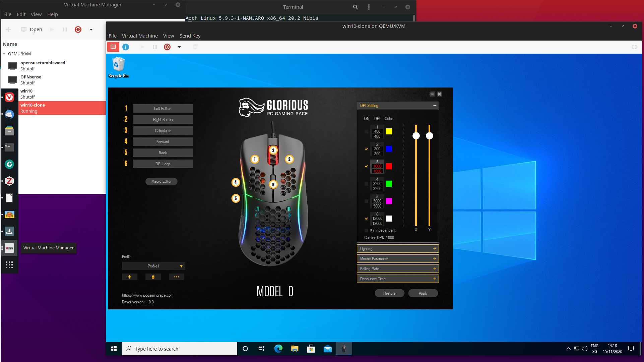Enable DPI stage 1 (400) checkbox
Viewport: 644px width, 362px height.
coord(366,131)
